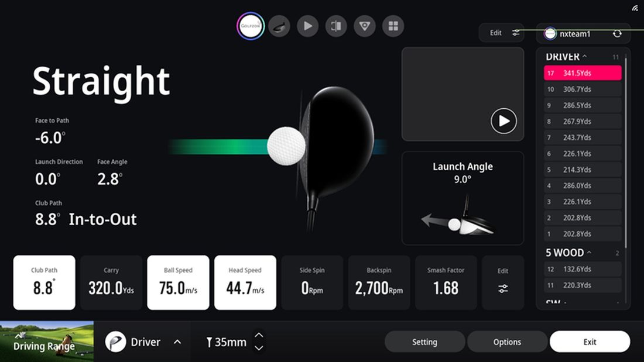Click the Wi-Fi signal icon
Viewport: 644px width, 362px height.
[x=635, y=8]
